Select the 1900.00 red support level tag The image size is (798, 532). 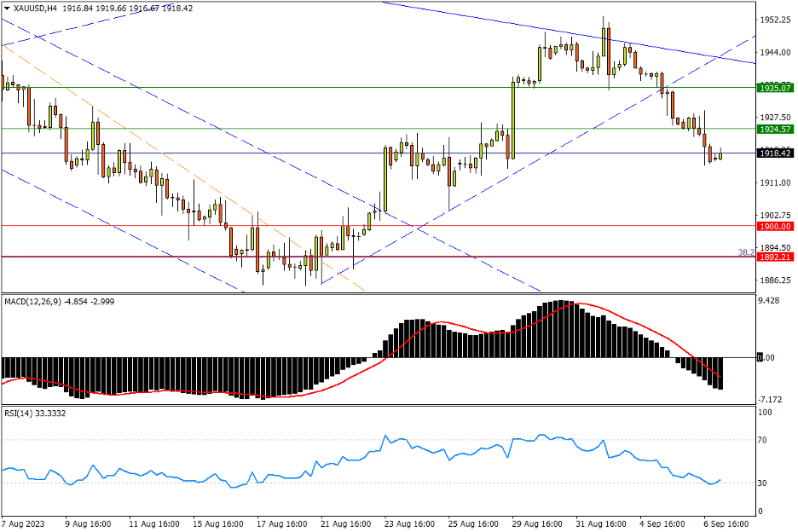coord(775,226)
